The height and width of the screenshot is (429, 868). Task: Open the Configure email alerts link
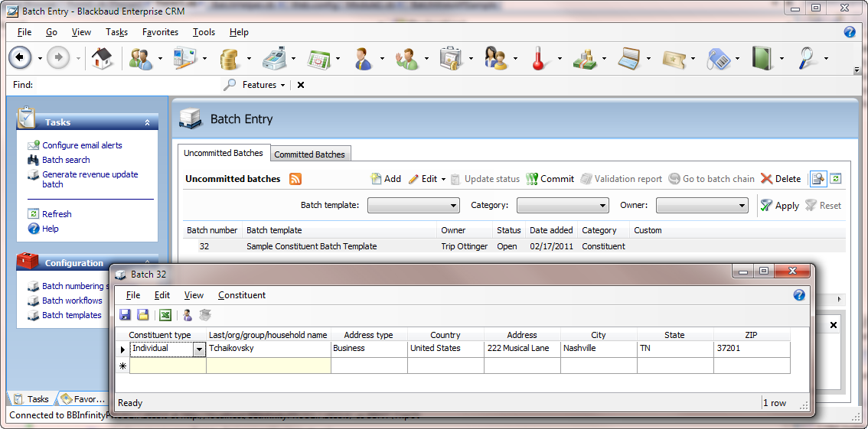coord(82,145)
